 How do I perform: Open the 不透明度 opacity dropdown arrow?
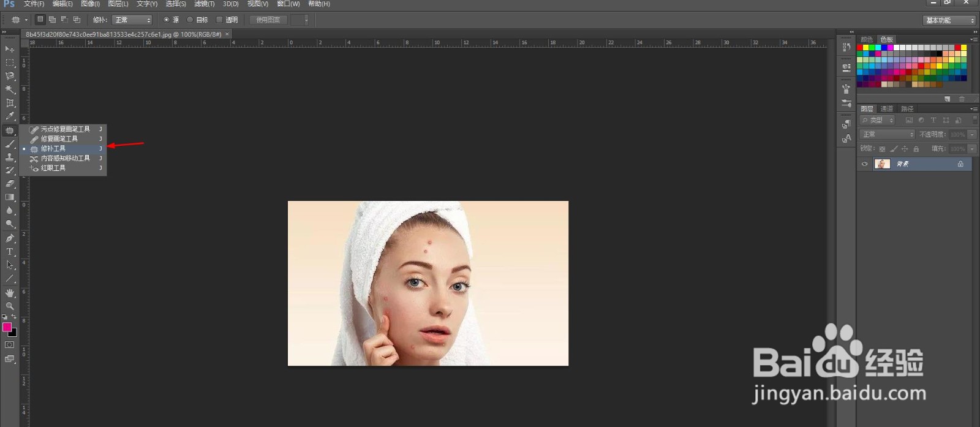click(972, 134)
